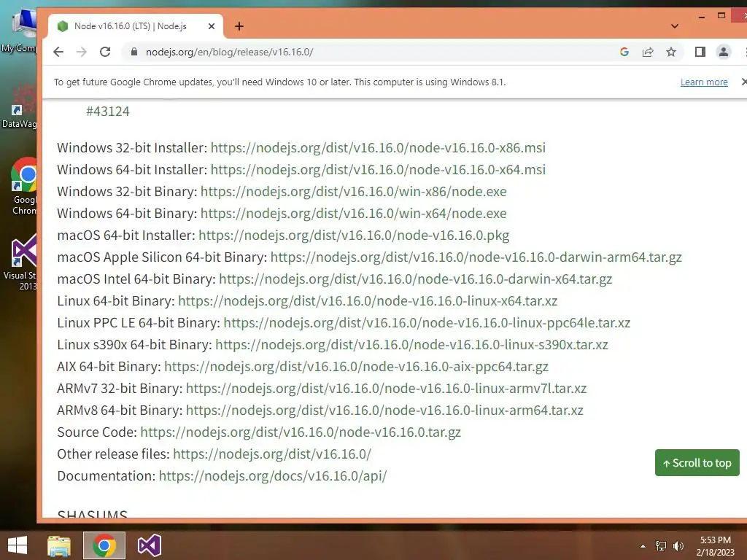Download the node-v16.16.0.tar.gz source code
Viewport: 747px width, 560px height.
pos(301,432)
